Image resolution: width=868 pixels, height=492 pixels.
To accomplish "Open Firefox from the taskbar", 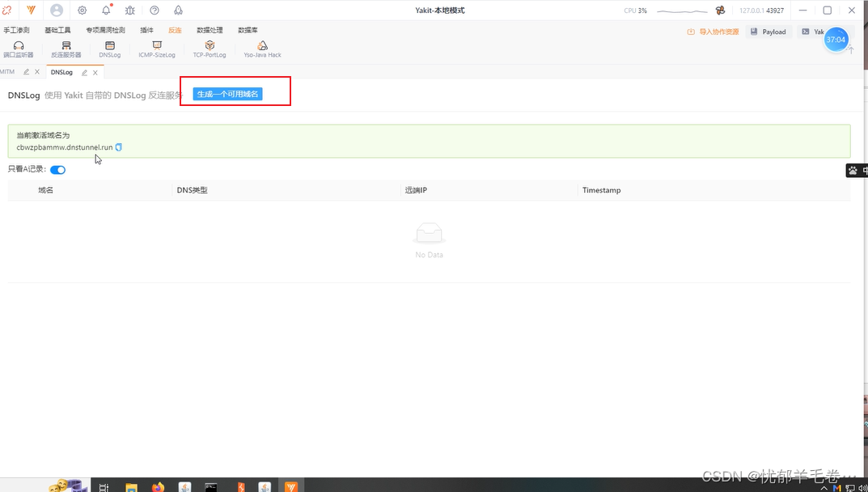I will 159,487.
